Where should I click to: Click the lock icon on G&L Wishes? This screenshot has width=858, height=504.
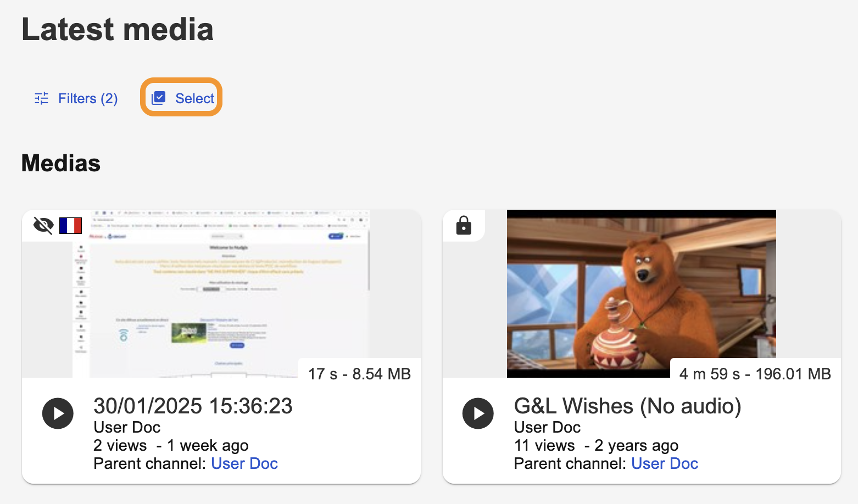click(x=464, y=225)
